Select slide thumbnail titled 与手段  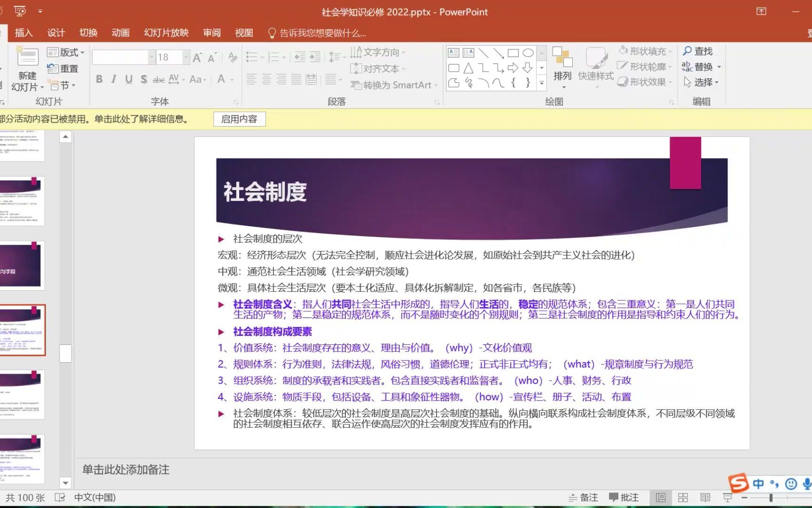[22, 265]
